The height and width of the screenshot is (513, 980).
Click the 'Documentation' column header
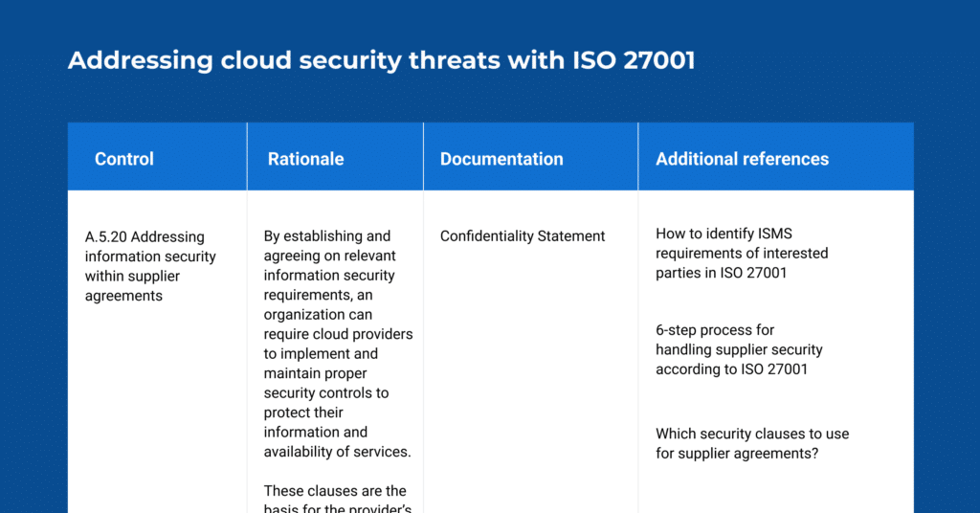pyautogui.click(x=501, y=159)
